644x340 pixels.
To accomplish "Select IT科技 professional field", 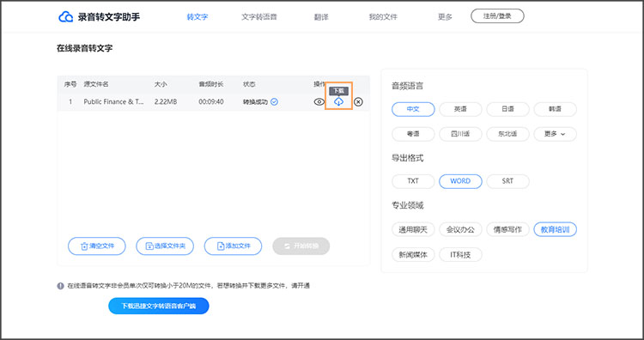I will (x=460, y=255).
